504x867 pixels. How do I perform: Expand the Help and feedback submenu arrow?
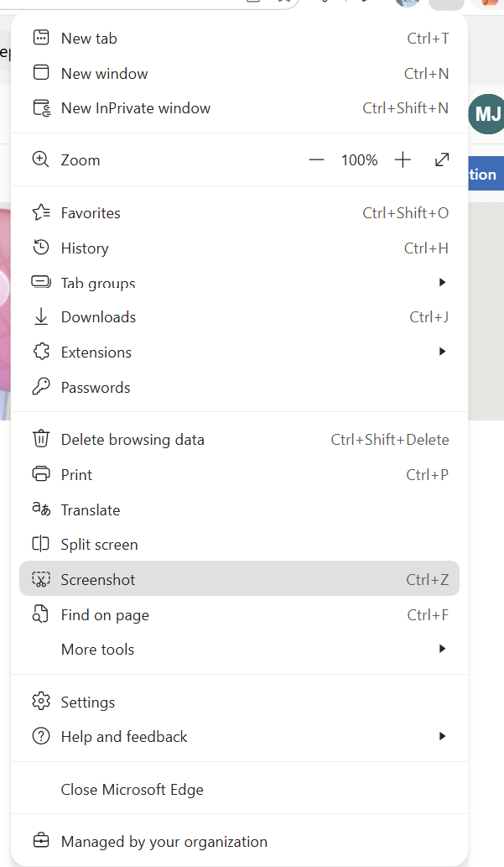coord(442,736)
